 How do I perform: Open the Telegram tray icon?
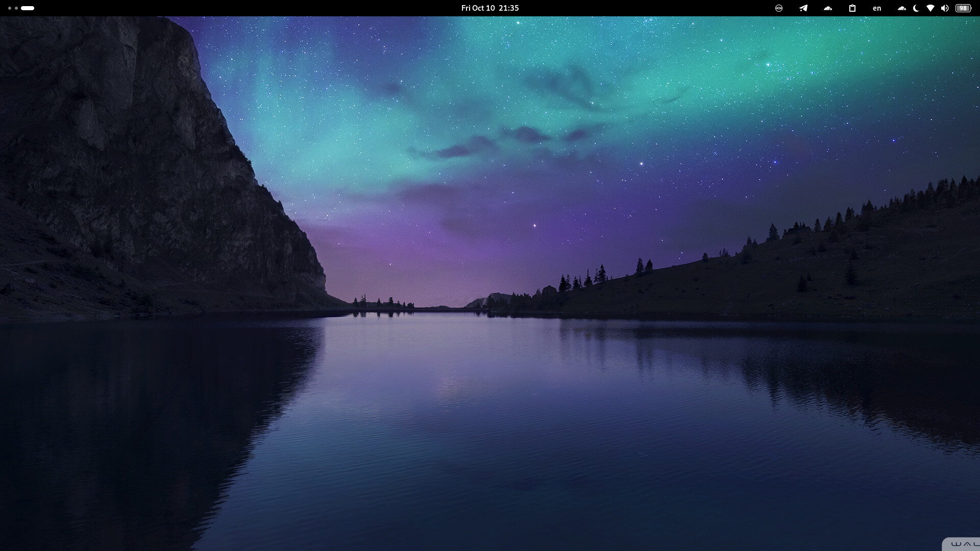point(803,8)
